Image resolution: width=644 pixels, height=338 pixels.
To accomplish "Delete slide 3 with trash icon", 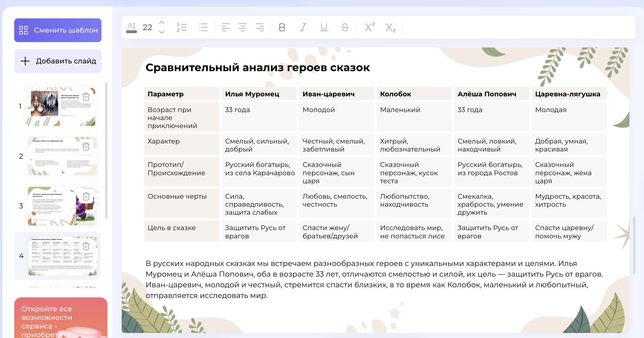I will pyautogui.click(x=86, y=196).
